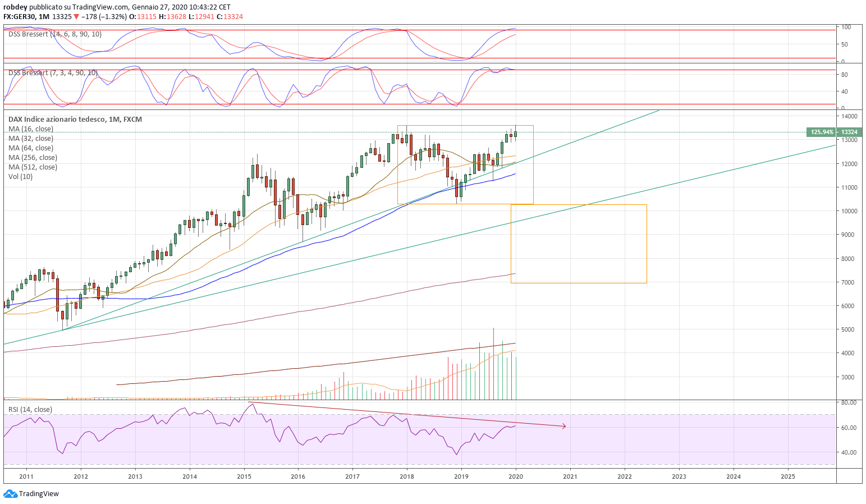866x504 pixels.
Task: Click the opening price value 13115
Action: point(146,16)
